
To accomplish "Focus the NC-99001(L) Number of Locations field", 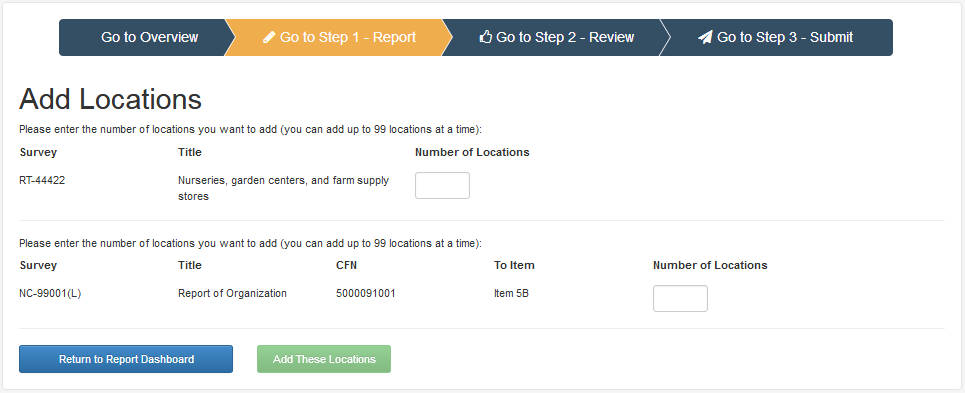I will pyautogui.click(x=680, y=298).
